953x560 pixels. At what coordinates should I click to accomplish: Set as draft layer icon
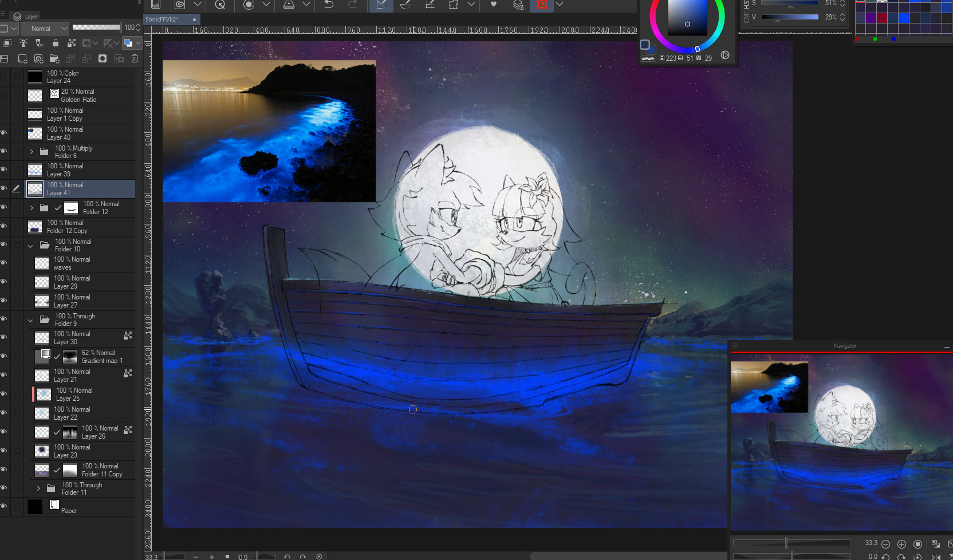[x=40, y=43]
